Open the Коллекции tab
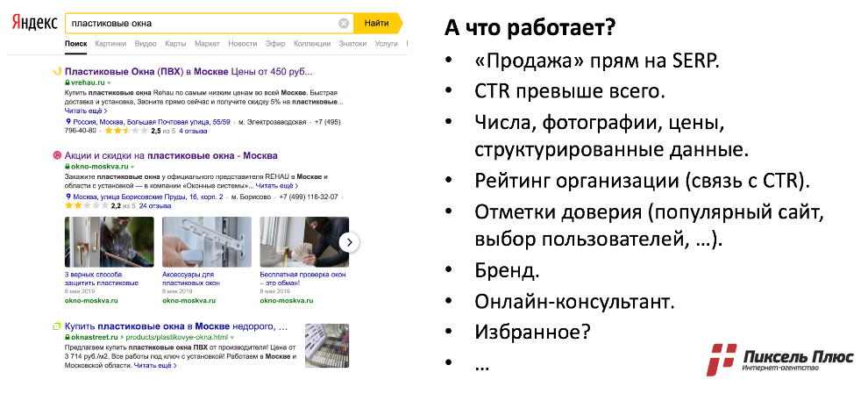Viewport: 868px width, 401px height. (x=312, y=43)
